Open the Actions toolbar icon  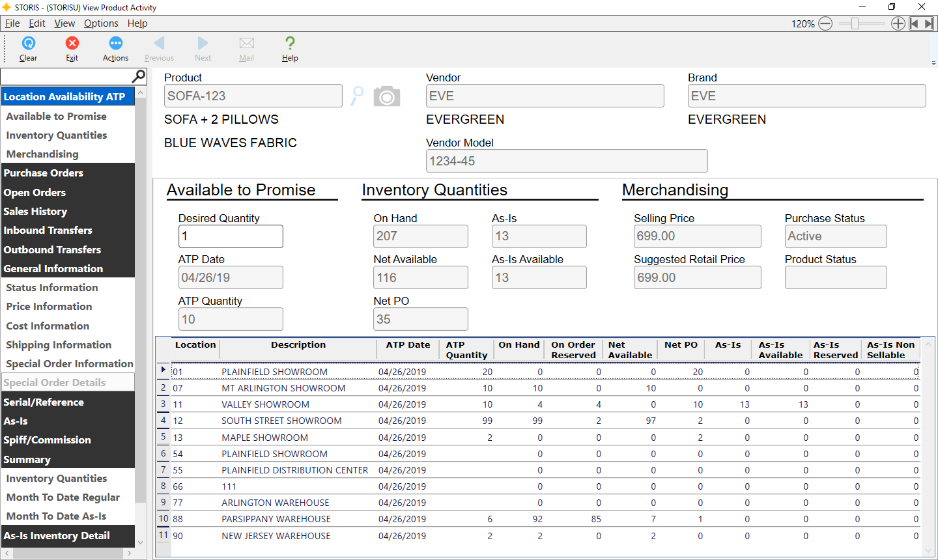[x=115, y=49]
